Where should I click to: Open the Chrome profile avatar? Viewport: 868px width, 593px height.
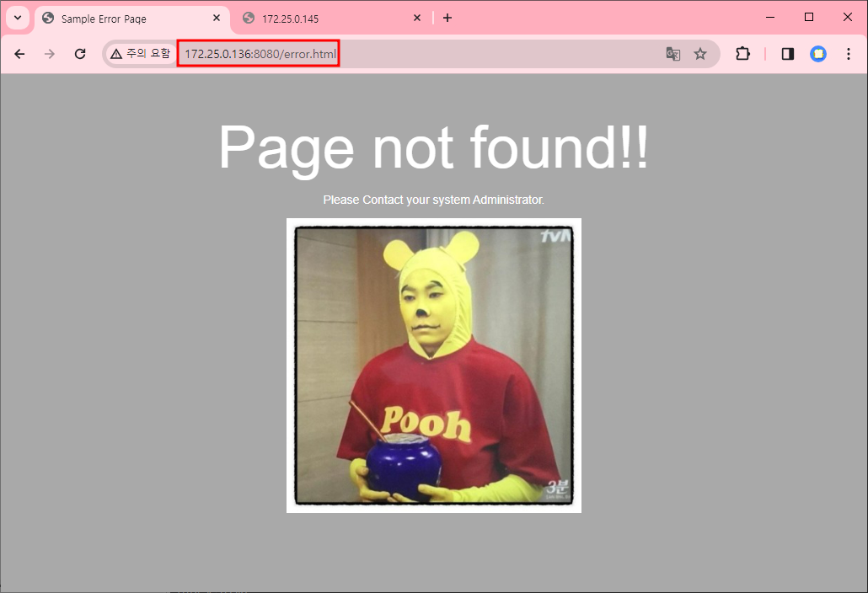(x=818, y=54)
